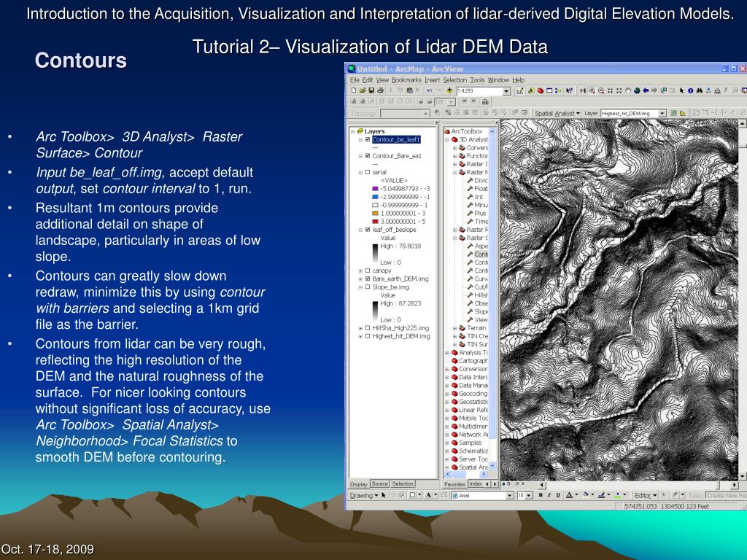Click the New Map File icon
The width and height of the screenshot is (747, 560).
tap(354, 90)
